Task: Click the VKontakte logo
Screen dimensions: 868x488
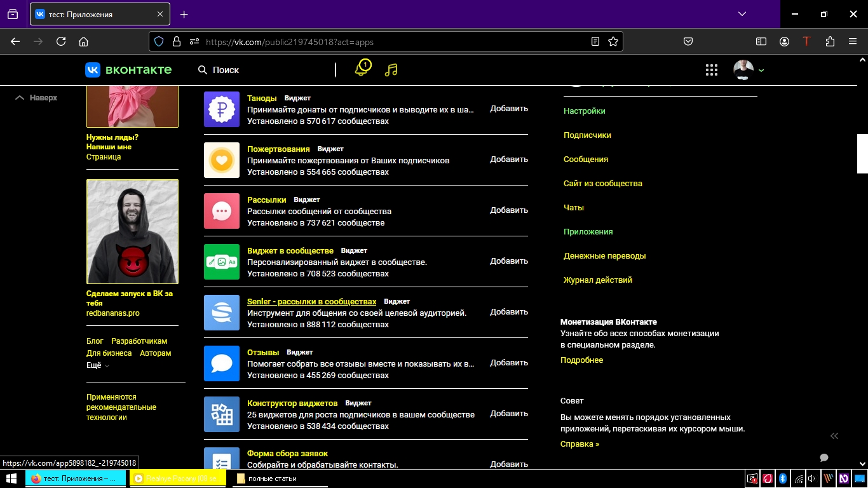Action: [128, 70]
